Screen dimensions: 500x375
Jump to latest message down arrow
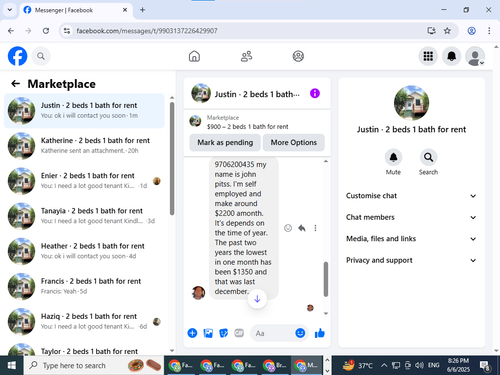(257, 299)
